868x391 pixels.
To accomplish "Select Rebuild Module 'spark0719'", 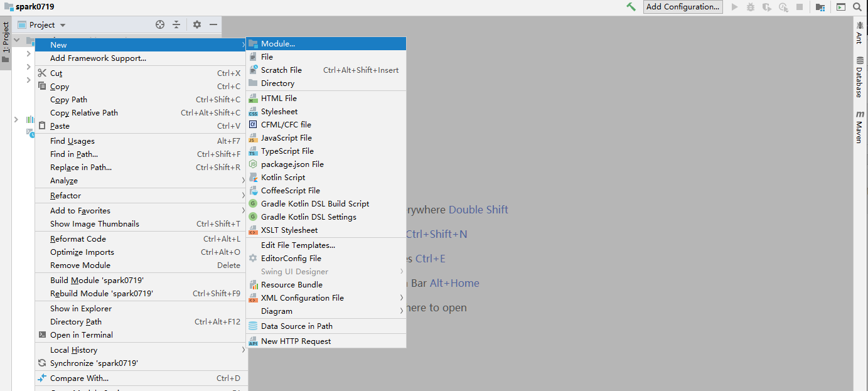I will tap(141, 293).
